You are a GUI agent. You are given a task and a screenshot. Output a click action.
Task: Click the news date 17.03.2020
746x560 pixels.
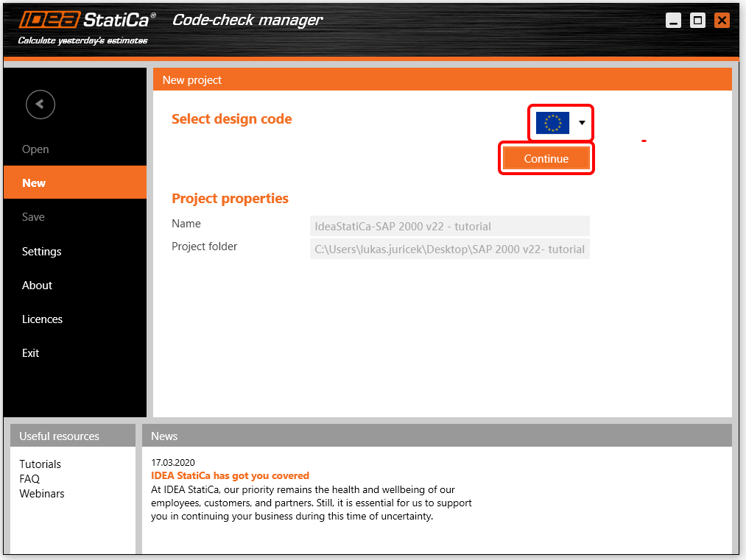(x=173, y=463)
